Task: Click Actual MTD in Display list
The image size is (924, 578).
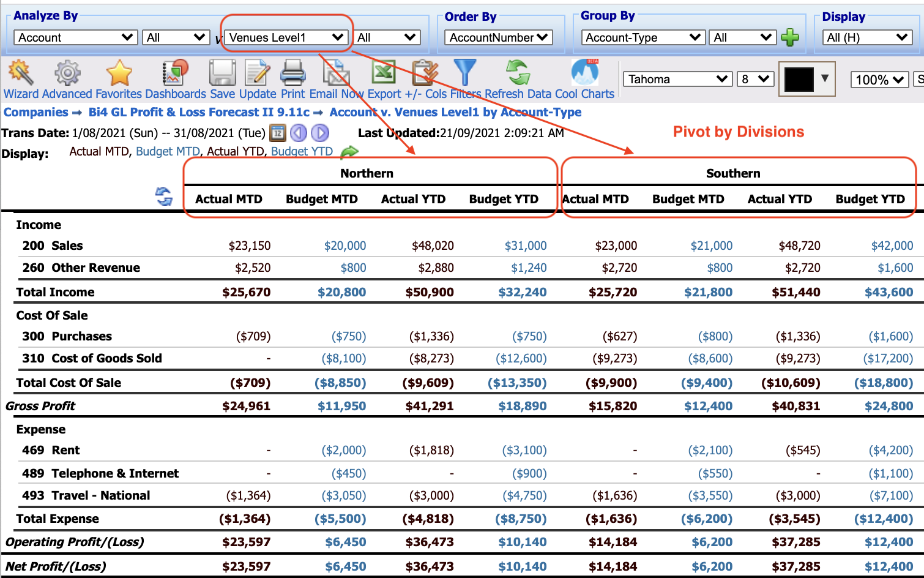Action: [99, 151]
